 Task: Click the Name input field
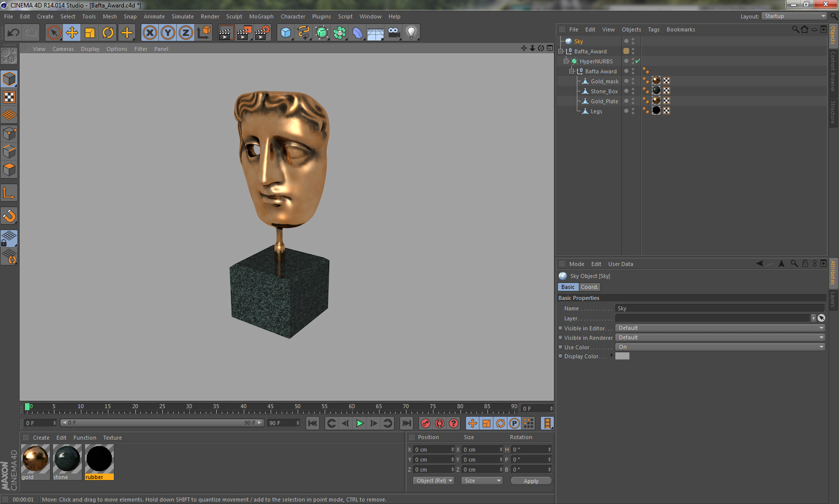720,308
